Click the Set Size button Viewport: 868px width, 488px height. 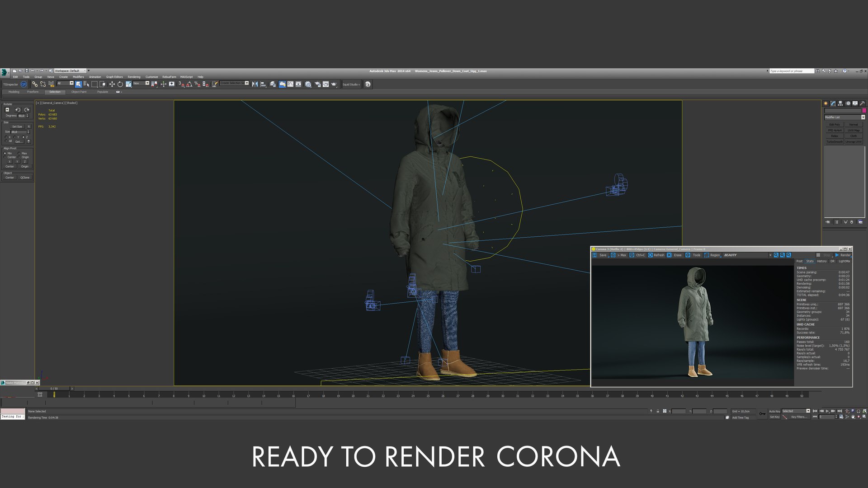tap(17, 127)
